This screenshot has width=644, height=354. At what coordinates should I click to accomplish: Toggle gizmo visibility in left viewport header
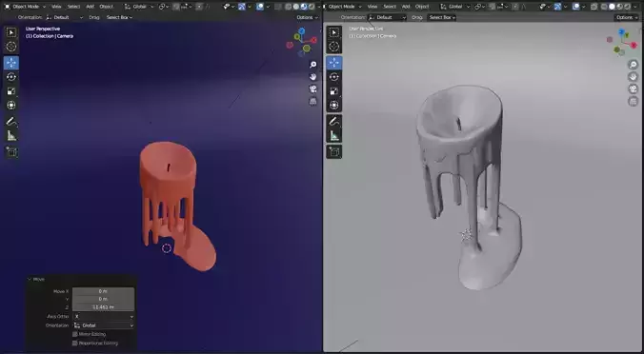[242, 7]
